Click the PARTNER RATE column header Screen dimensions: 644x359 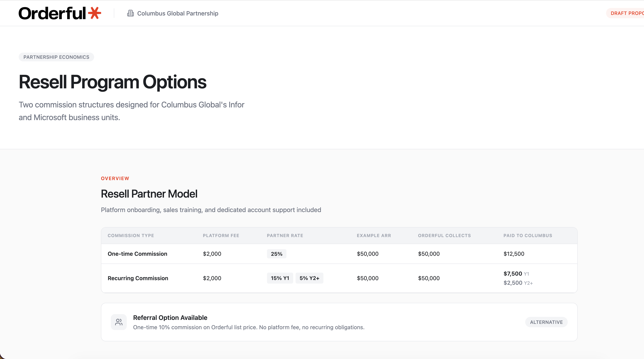(x=285, y=235)
